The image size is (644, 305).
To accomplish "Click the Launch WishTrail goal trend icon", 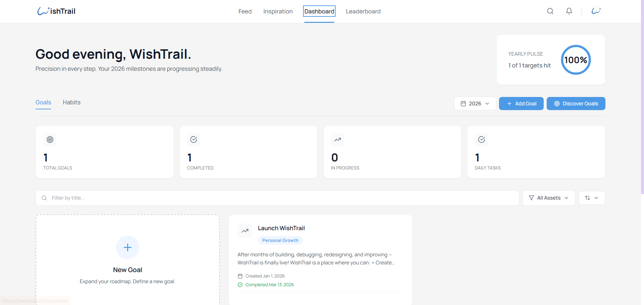I will coord(245,231).
